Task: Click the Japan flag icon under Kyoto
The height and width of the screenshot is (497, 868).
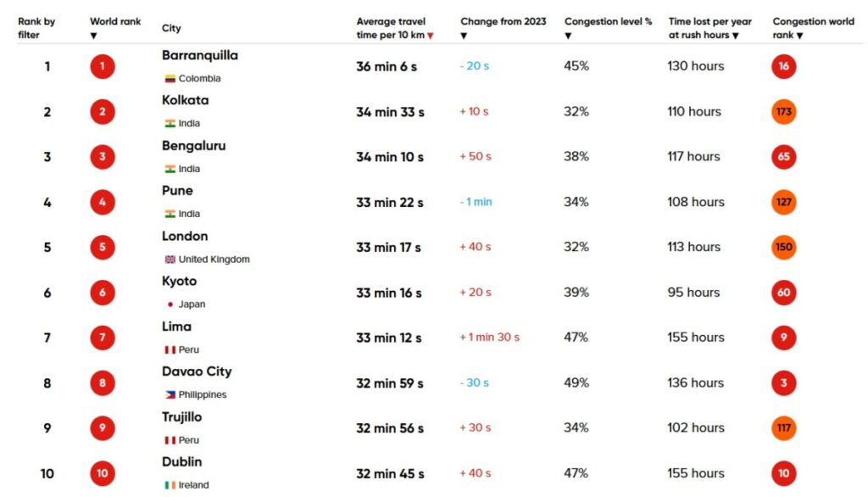Action: tap(170, 304)
